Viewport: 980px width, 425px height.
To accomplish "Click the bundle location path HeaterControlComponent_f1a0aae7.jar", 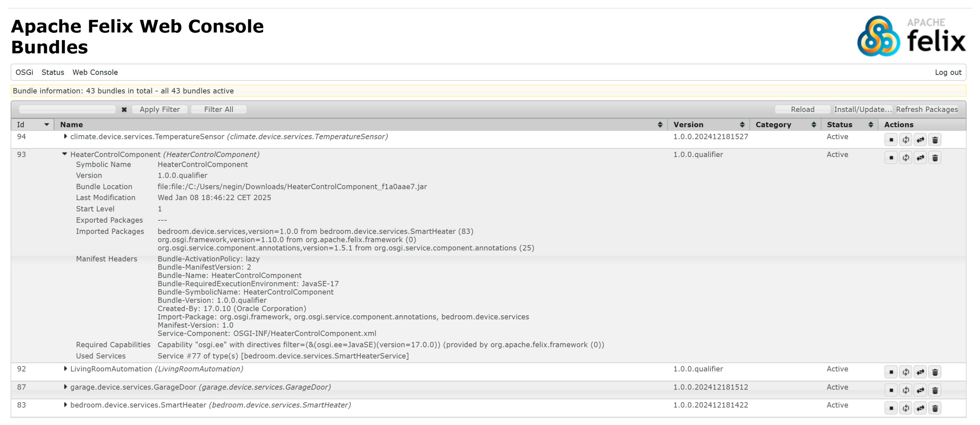I will click(292, 187).
